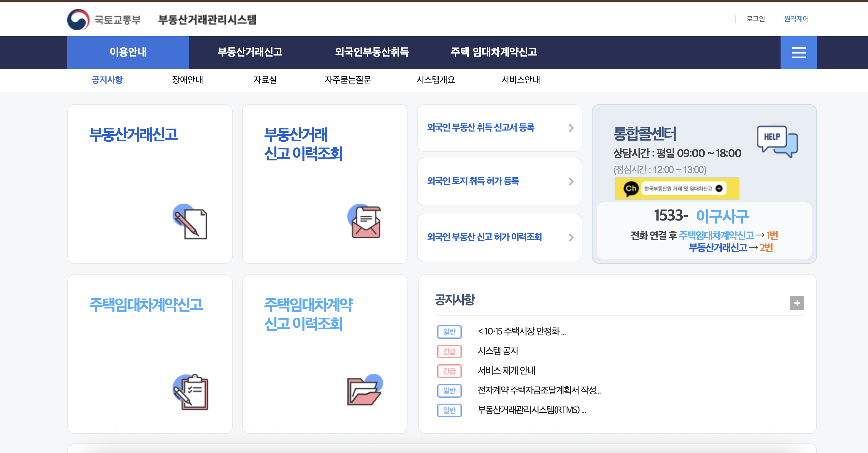Click chevron beside 외국인 부동산 신고 허가 이력조회
This screenshot has height=453, width=868.
[x=571, y=237]
